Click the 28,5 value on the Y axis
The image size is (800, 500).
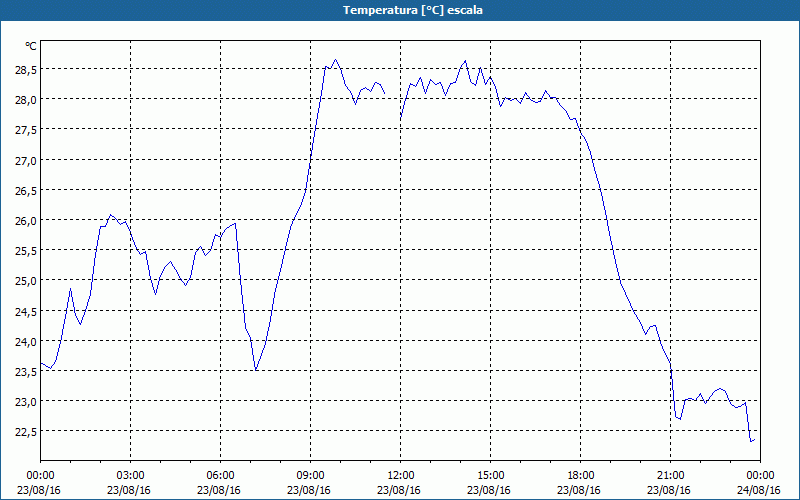pos(26,70)
